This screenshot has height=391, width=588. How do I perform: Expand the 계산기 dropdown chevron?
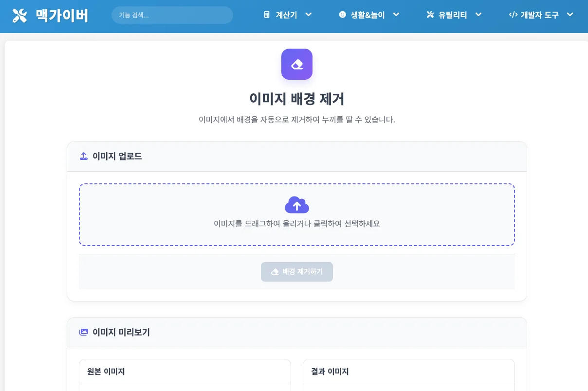(309, 15)
